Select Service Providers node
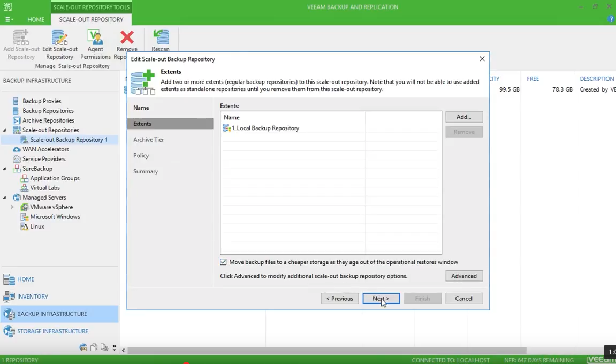The image size is (616, 364). 43,159
